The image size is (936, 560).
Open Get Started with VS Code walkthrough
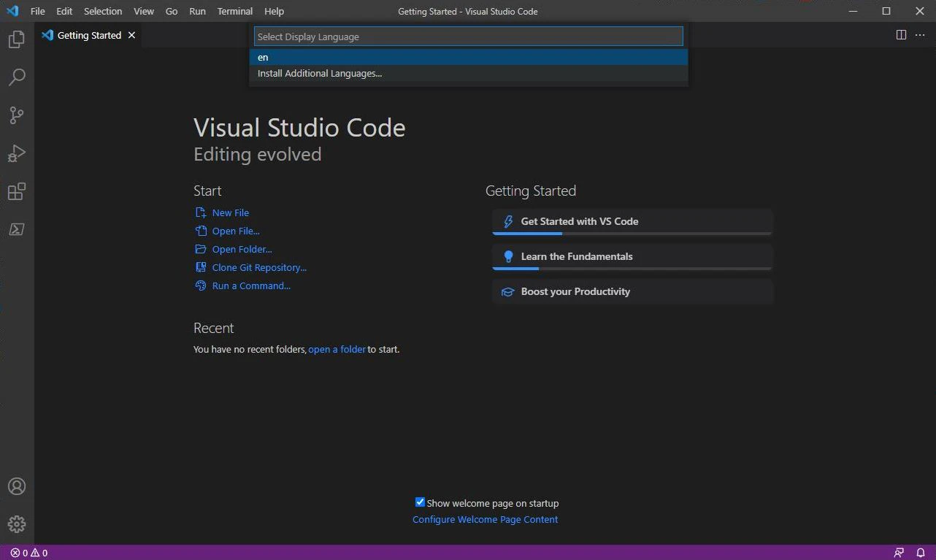[632, 221]
